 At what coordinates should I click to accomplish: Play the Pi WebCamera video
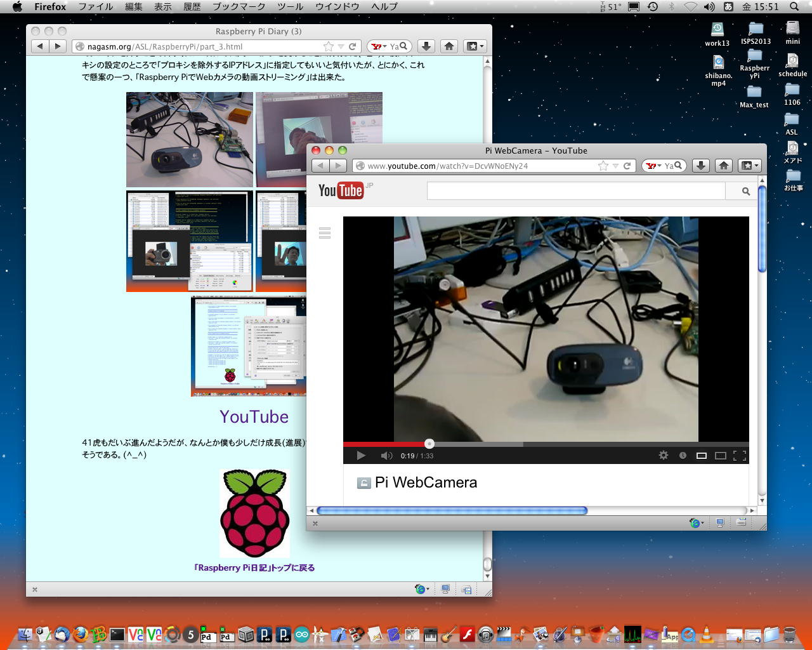point(361,455)
